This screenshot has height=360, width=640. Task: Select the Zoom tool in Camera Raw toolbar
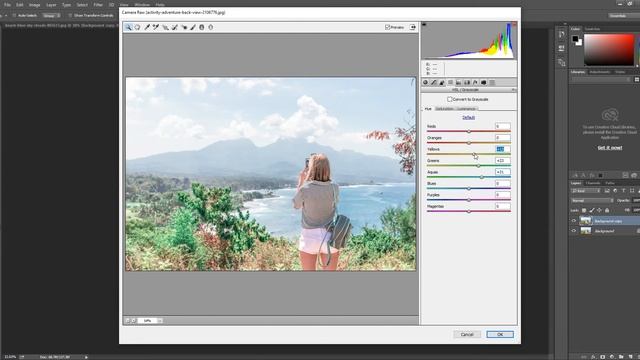pyautogui.click(x=128, y=27)
